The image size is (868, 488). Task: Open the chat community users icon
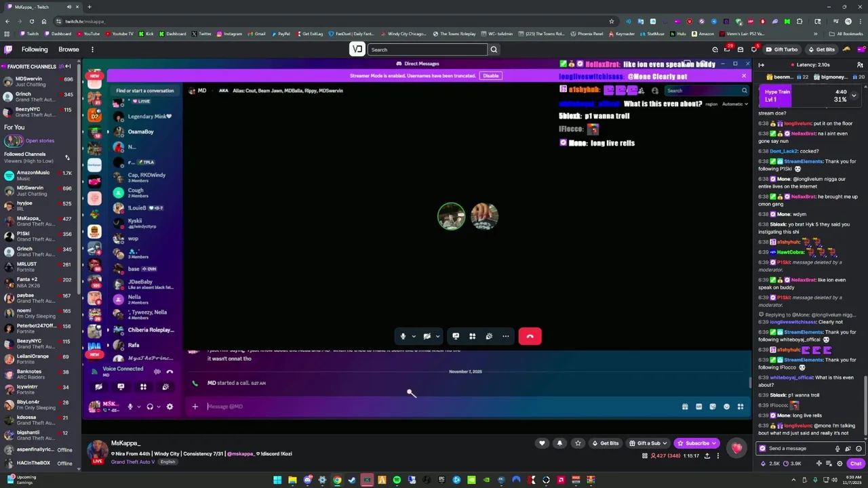[861, 65]
